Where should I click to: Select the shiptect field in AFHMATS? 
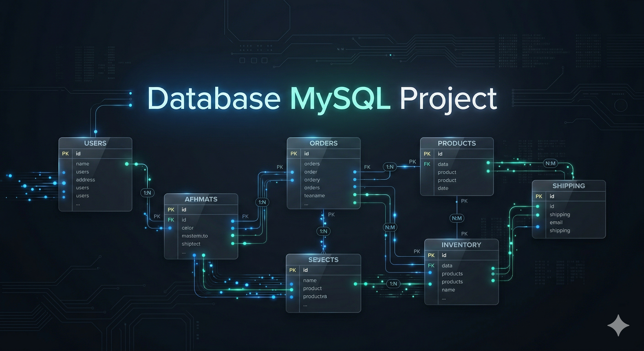pyautogui.click(x=191, y=244)
